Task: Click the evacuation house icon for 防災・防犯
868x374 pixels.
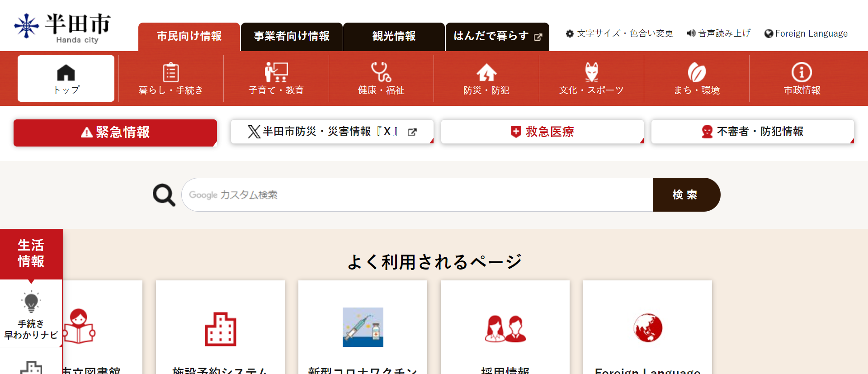Action: [x=486, y=72]
